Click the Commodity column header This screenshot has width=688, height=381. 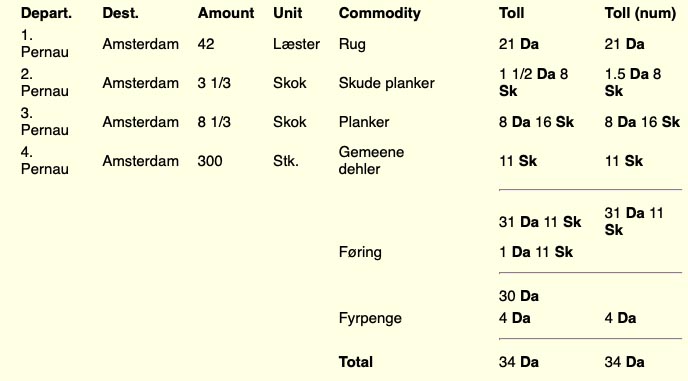pyautogui.click(x=380, y=13)
